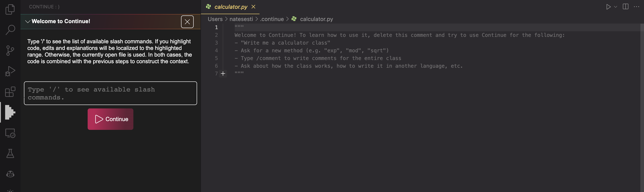Open Run and Debug panel
The height and width of the screenshot is (192, 644).
coord(10,70)
